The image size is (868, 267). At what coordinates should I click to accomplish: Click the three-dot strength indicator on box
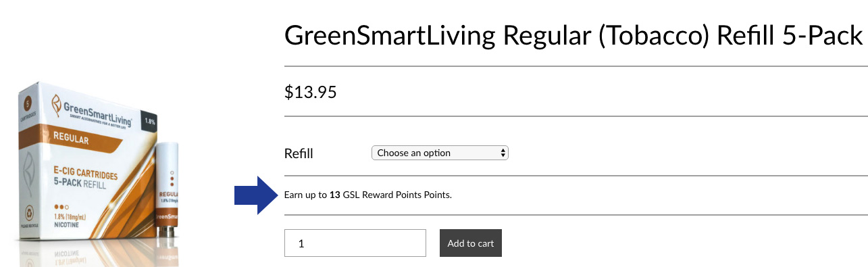pyautogui.click(x=60, y=206)
